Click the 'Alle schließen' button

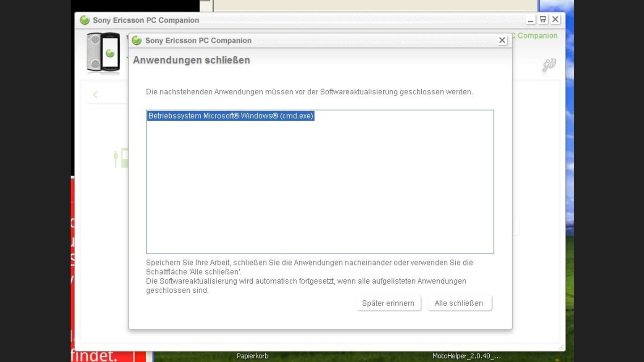[x=459, y=303]
